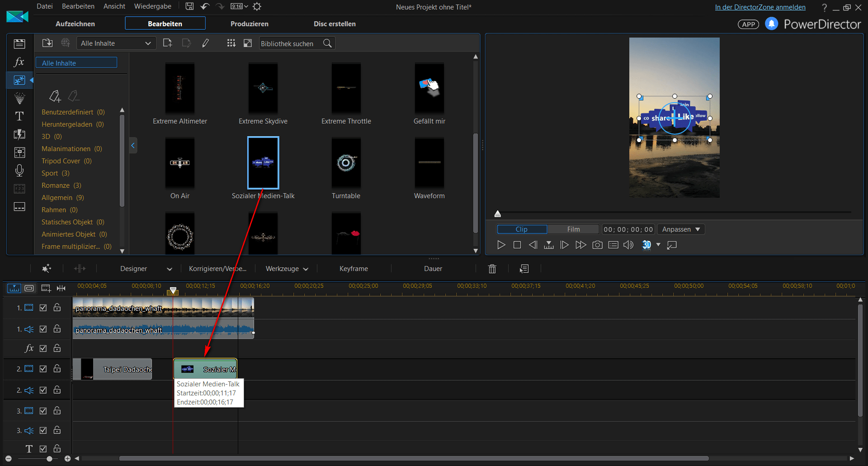
Task: Click the search magnifier icon
Action: (328, 43)
